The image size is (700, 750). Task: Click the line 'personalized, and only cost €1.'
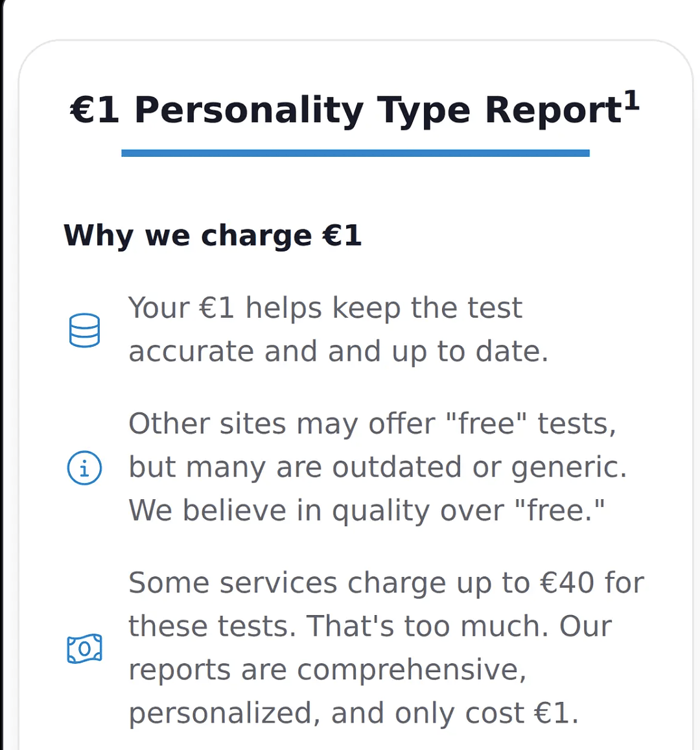[354, 714]
